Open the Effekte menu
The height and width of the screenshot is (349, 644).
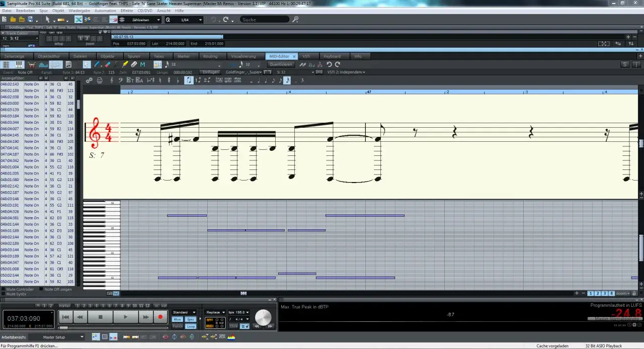(x=127, y=11)
